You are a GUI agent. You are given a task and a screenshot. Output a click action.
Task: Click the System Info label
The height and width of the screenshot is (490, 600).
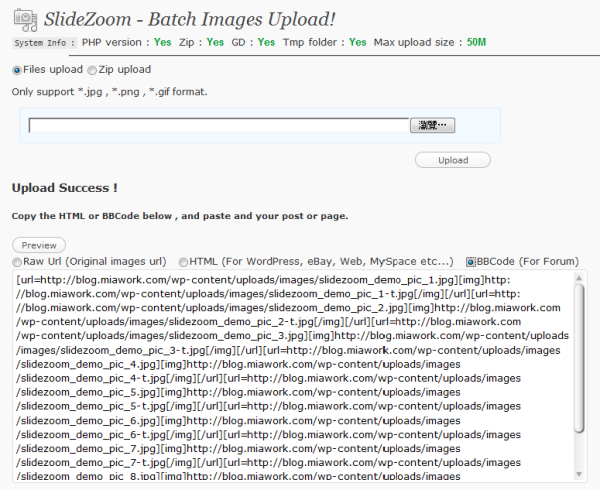44,43
